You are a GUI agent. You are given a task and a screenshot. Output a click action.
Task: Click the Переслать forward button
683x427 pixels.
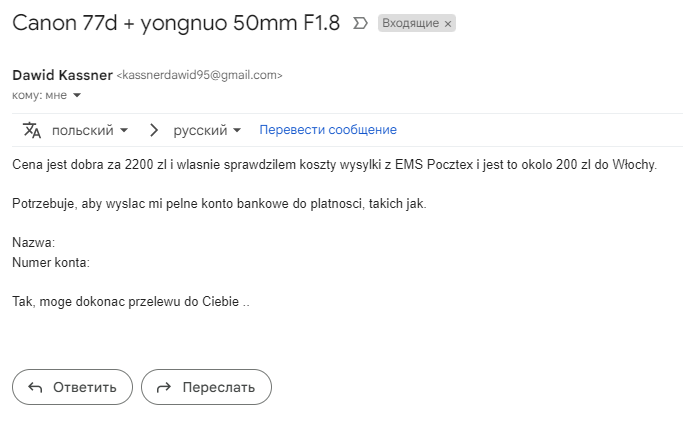(x=206, y=387)
